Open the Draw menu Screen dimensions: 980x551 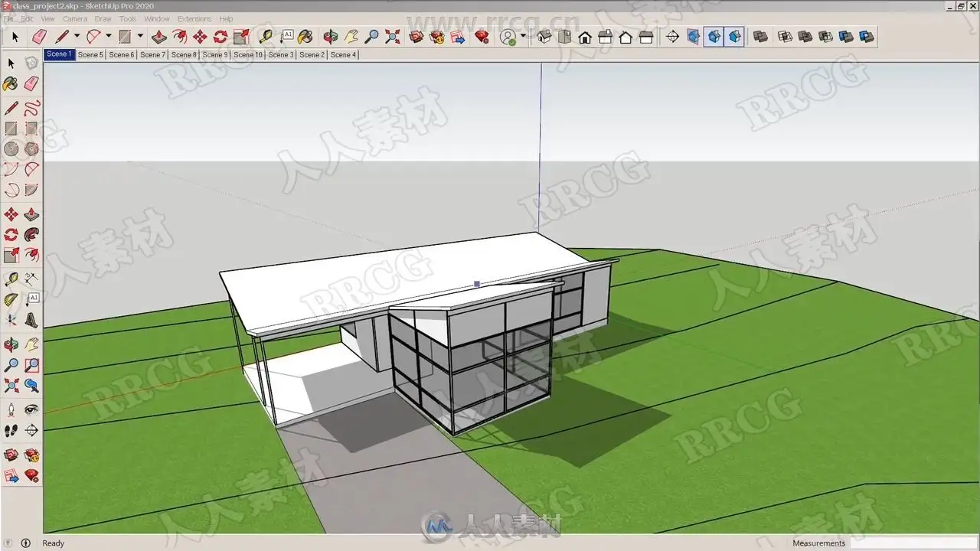pyautogui.click(x=103, y=19)
